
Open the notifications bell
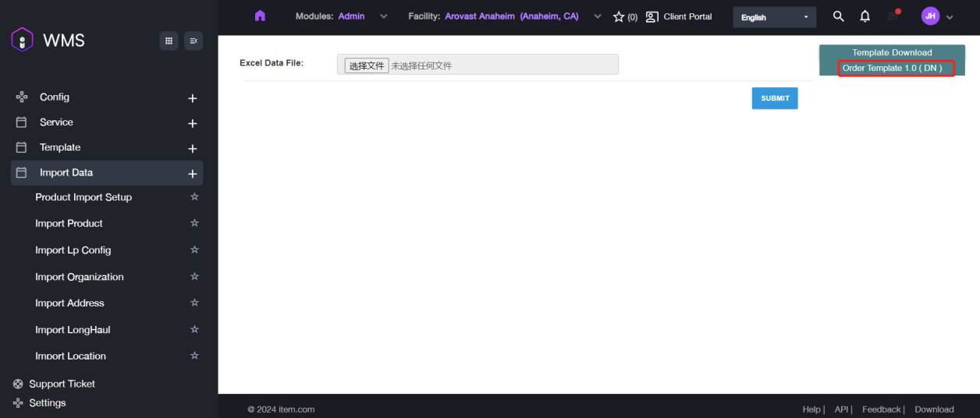tap(865, 16)
